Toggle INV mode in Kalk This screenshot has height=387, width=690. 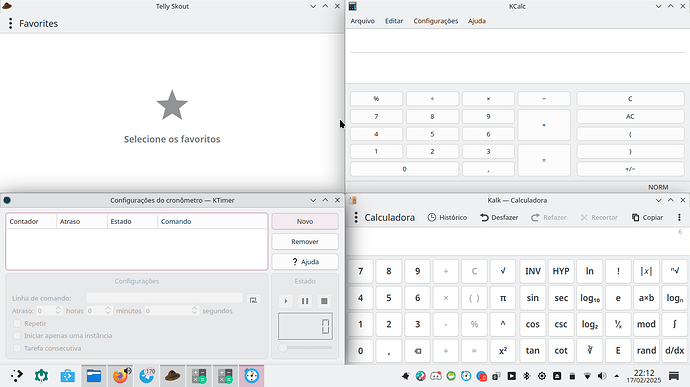click(x=532, y=271)
